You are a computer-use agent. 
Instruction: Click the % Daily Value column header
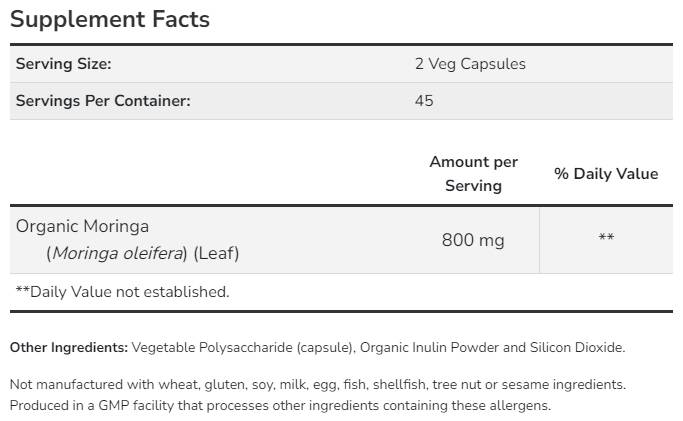click(x=606, y=174)
